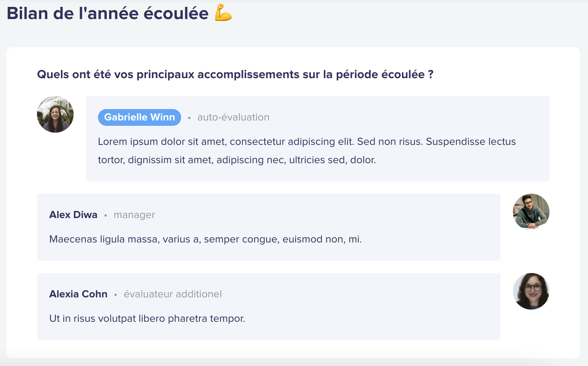This screenshot has height=366, width=588.
Task: Click the bullet dot after Alexia Cohn
Action: point(116,295)
